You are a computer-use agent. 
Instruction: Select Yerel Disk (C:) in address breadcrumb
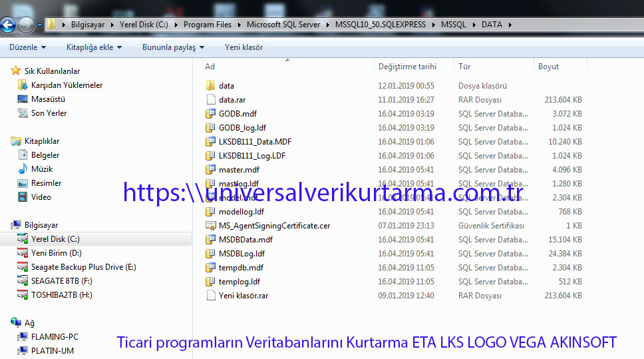(x=144, y=25)
